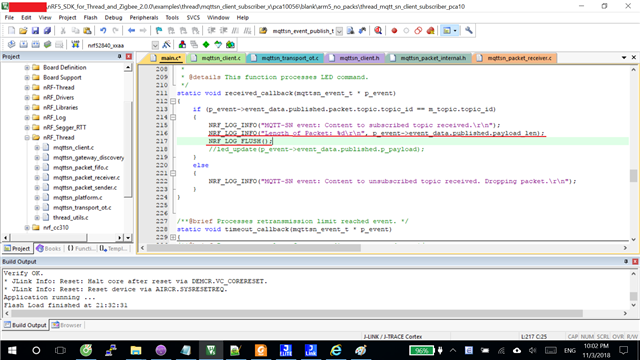Switch to Browser output tab
Image resolution: width=640 pixels, height=360 pixels.
(x=67, y=325)
